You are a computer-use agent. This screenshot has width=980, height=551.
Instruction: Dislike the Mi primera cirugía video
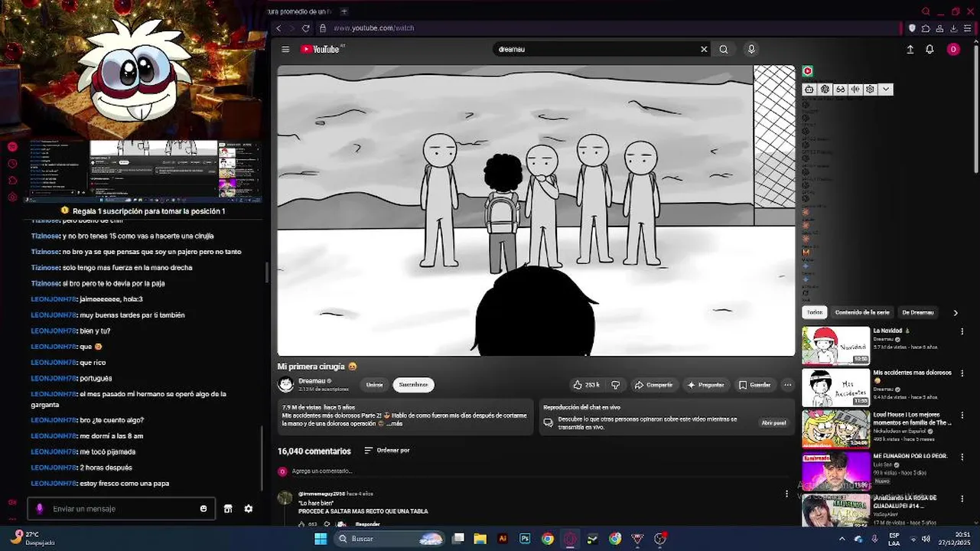click(615, 385)
